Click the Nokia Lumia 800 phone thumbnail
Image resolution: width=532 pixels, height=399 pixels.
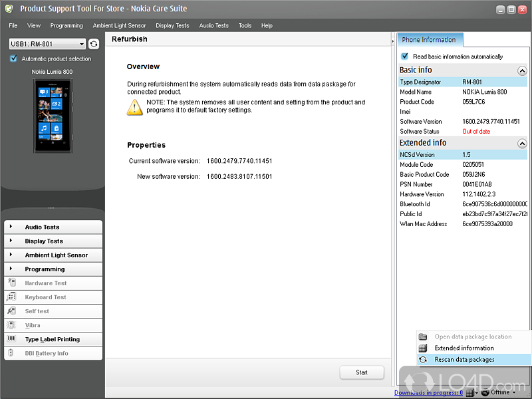coord(51,115)
